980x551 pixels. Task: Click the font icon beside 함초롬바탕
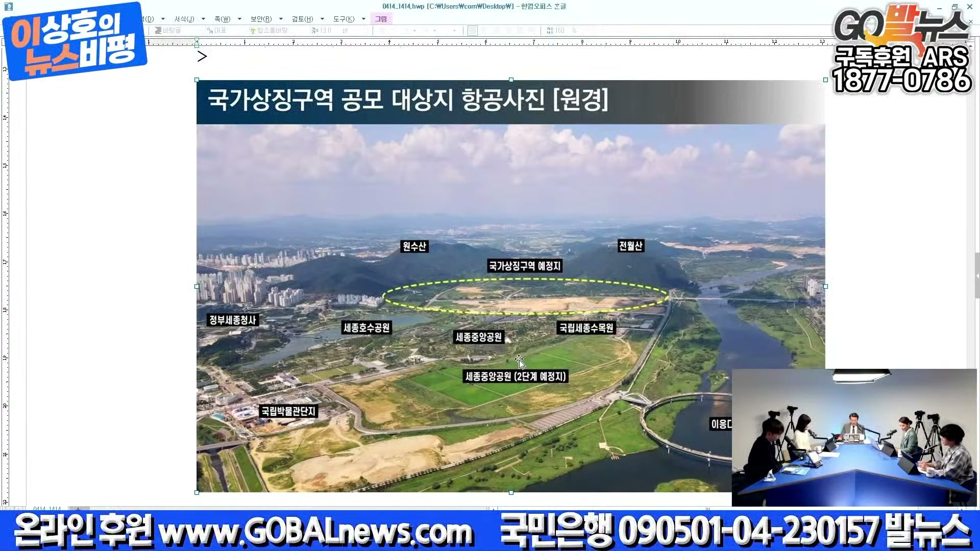tap(253, 31)
